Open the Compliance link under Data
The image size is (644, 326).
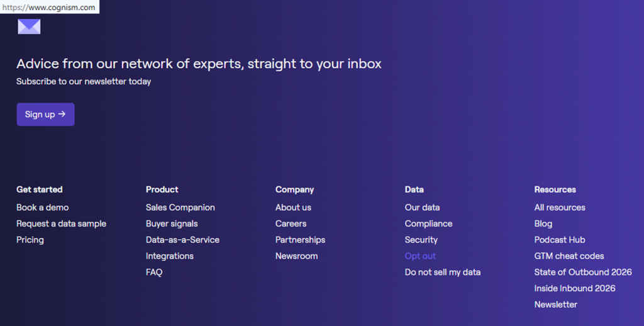pyautogui.click(x=428, y=224)
